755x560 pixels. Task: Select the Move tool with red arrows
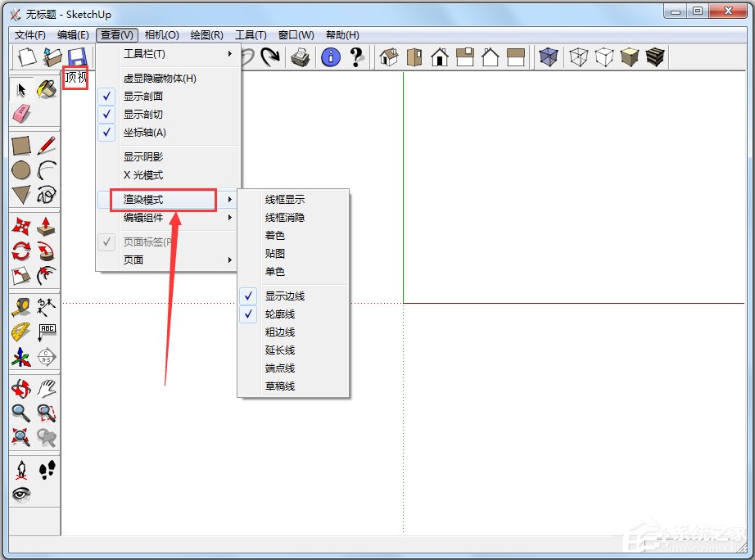21,226
